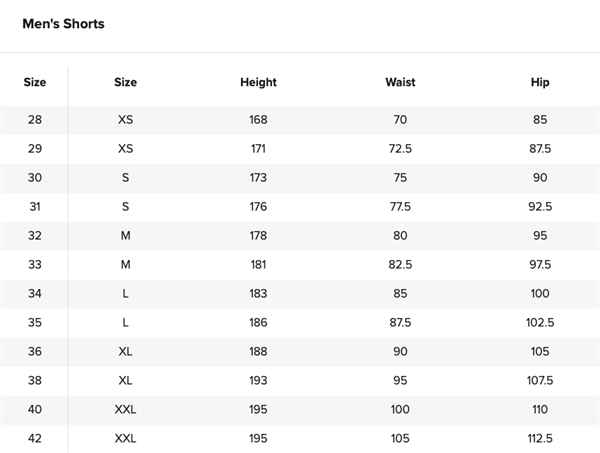Select the Waist column header
Screen dimensions: 600x453
(400, 82)
